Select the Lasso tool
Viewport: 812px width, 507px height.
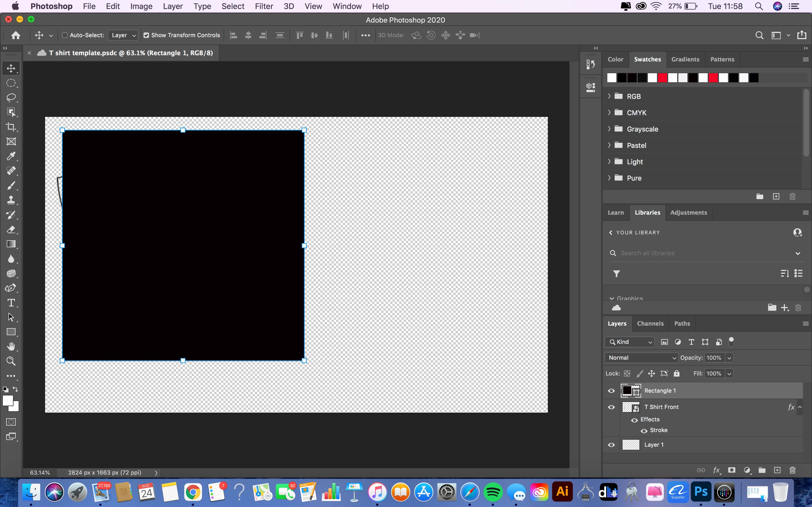pos(11,97)
